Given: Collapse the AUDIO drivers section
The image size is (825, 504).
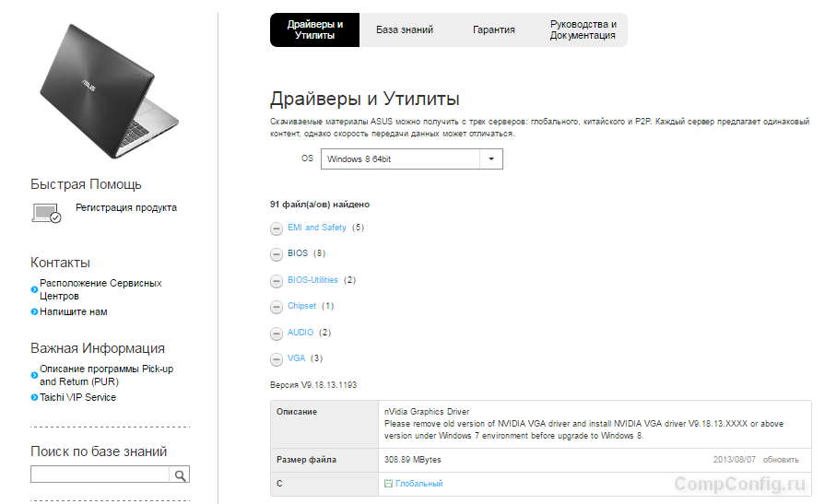Looking at the screenshot, I should 277,334.
